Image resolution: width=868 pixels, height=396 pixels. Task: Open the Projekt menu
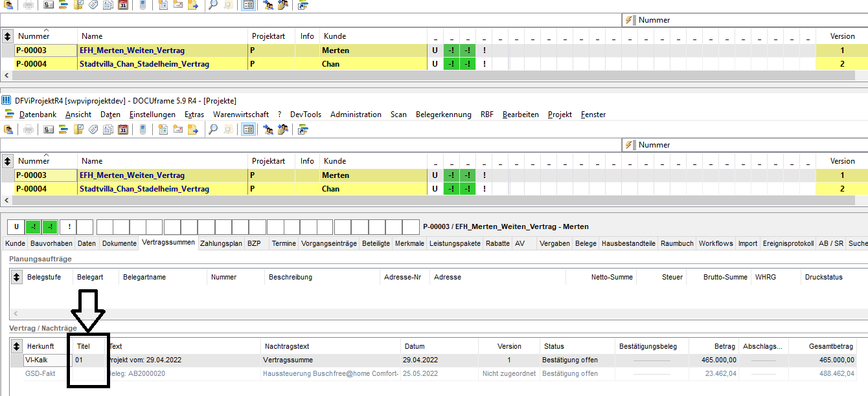click(560, 115)
